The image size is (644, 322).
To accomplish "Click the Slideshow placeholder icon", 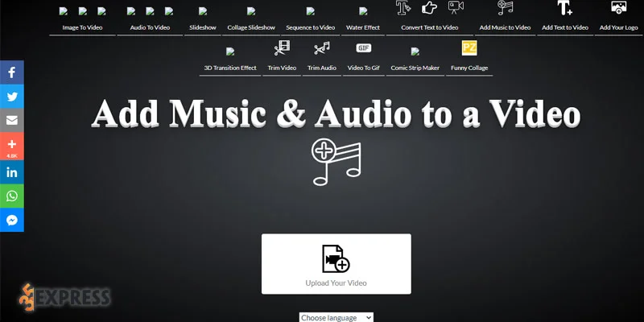I will point(203,11).
